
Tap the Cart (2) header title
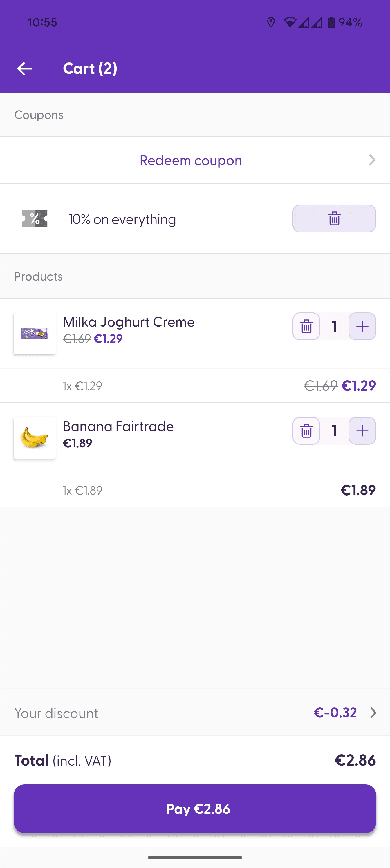(90, 69)
